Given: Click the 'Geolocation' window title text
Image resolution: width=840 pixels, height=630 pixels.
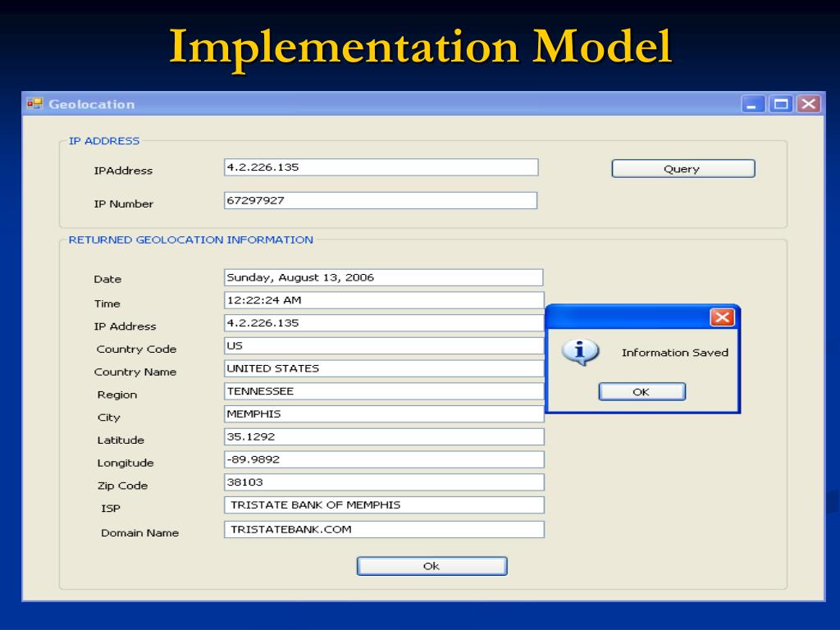Looking at the screenshot, I should (x=92, y=104).
